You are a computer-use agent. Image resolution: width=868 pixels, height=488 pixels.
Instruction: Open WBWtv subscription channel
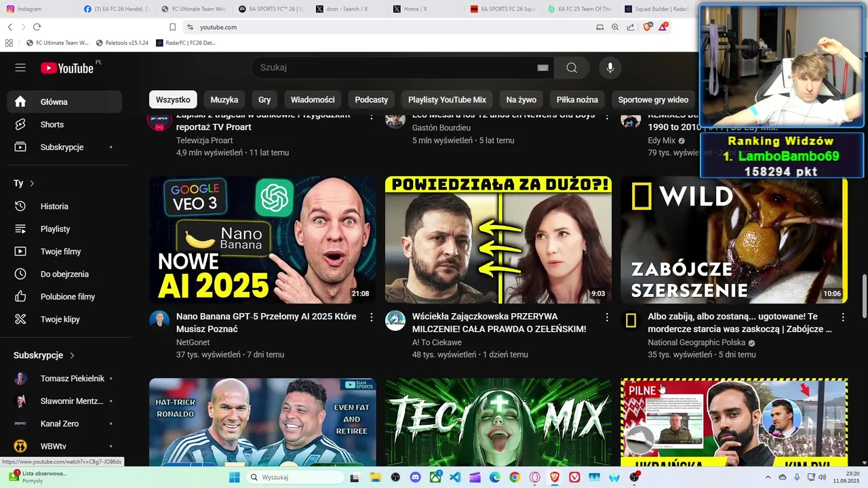(x=64, y=446)
